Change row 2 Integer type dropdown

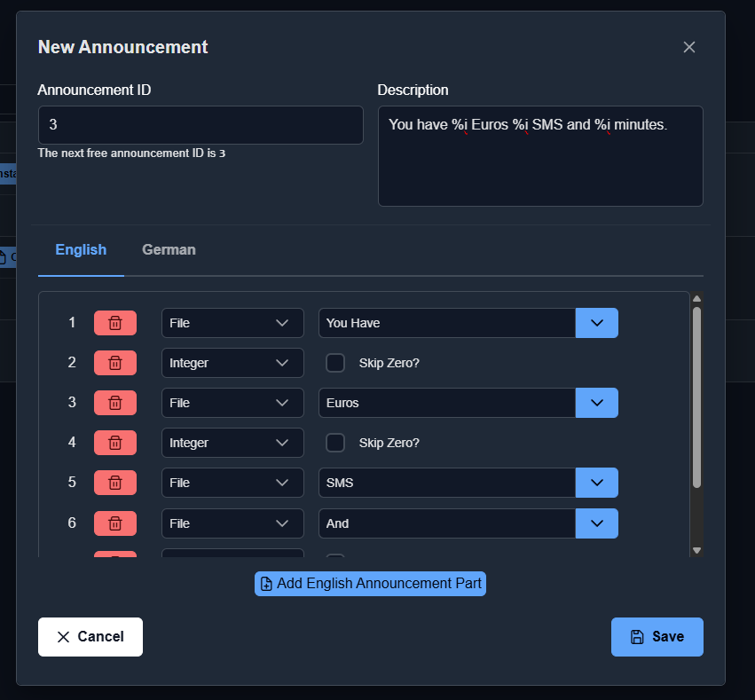click(232, 363)
